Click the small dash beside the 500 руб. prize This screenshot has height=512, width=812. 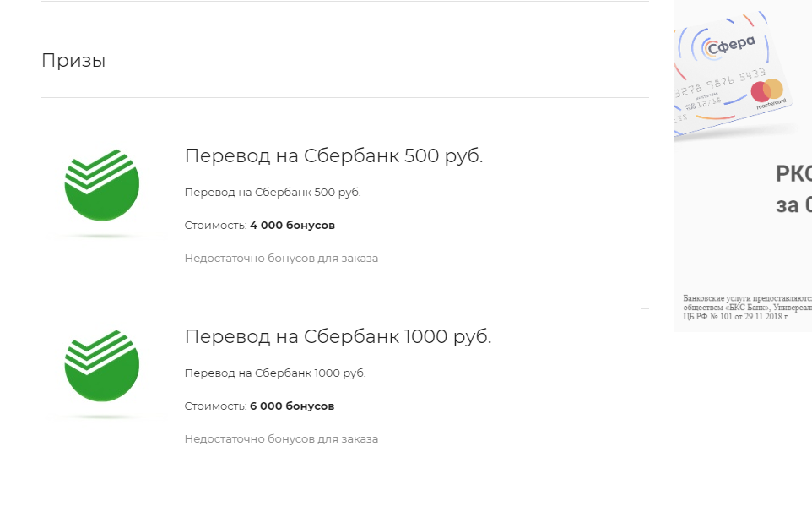pos(645,128)
